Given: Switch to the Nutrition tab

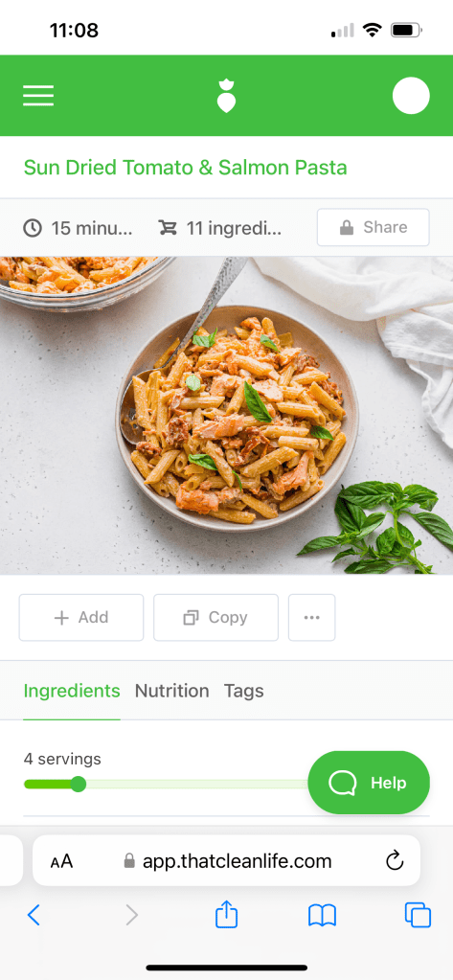Looking at the screenshot, I should [x=171, y=691].
